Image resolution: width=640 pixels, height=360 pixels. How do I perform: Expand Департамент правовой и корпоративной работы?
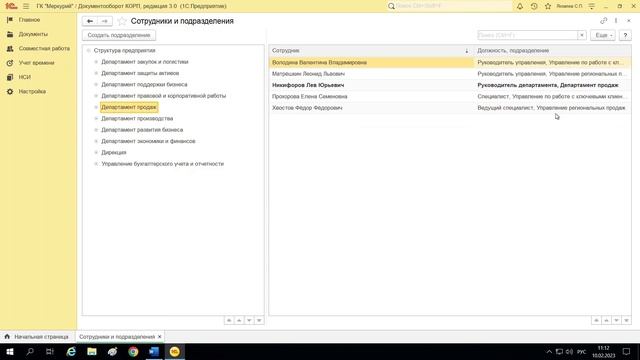point(96,96)
